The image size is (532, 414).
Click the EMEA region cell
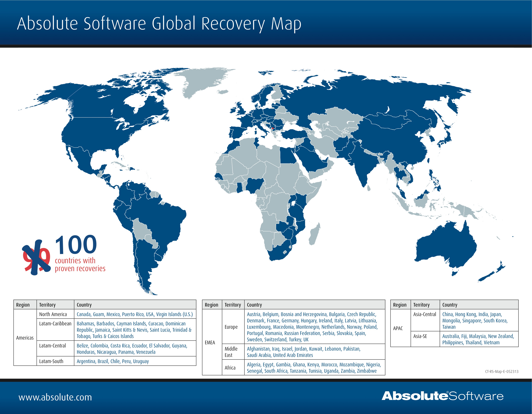tap(210, 343)
